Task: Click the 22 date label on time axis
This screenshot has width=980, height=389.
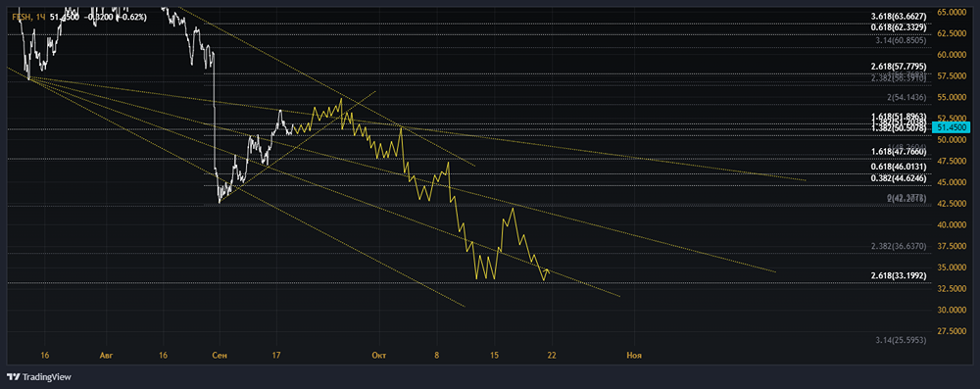Action: pyautogui.click(x=551, y=356)
